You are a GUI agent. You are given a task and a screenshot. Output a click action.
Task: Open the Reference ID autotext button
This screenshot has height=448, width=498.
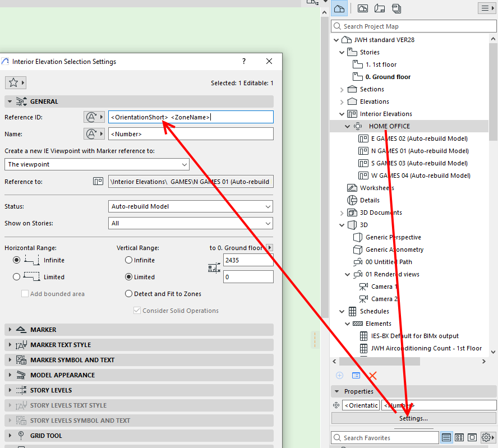(94, 117)
